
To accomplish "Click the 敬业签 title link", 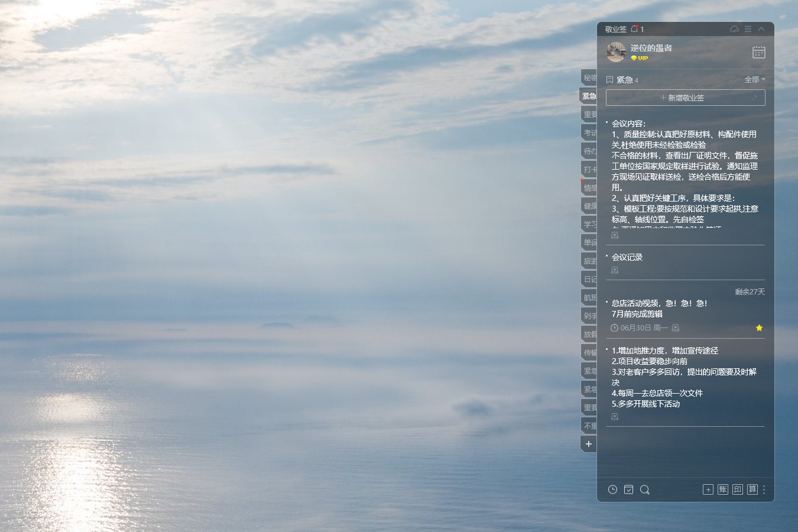I will pyautogui.click(x=615, y=29).
